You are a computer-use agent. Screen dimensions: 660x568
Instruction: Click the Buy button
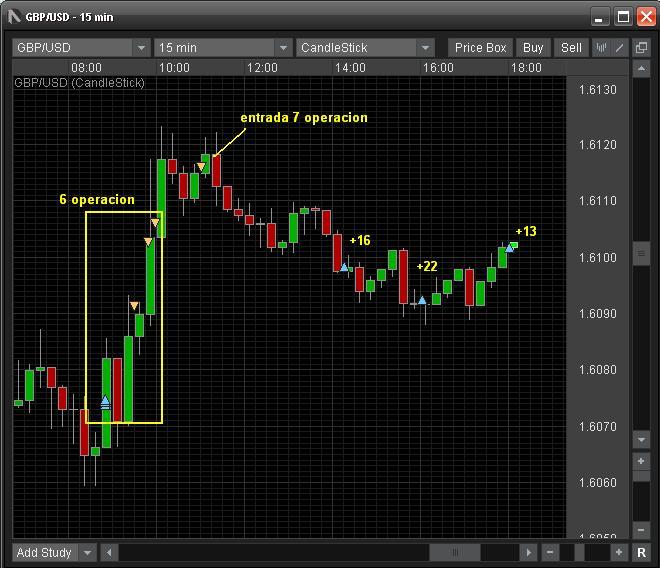(x=533, y=47)
